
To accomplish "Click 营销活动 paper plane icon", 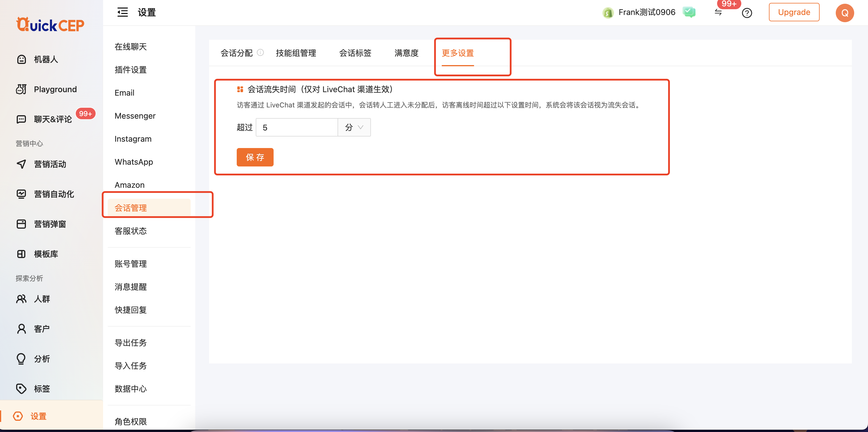I will pos(21,164).
